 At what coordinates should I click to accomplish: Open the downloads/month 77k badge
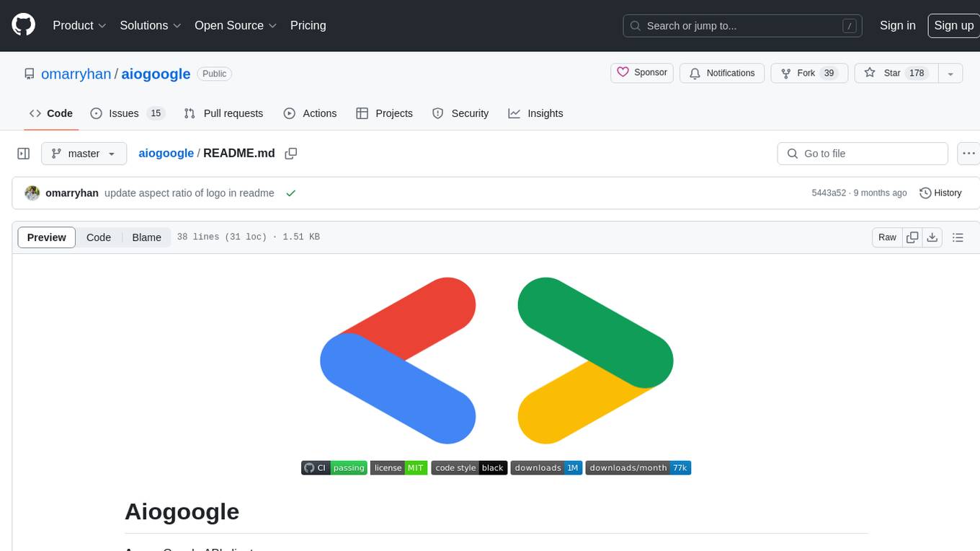point(638,468)
